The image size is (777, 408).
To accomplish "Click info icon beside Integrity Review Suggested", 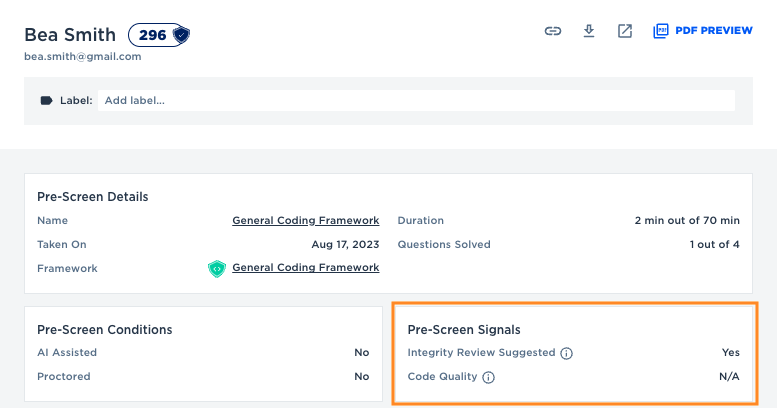I will 566,353.
